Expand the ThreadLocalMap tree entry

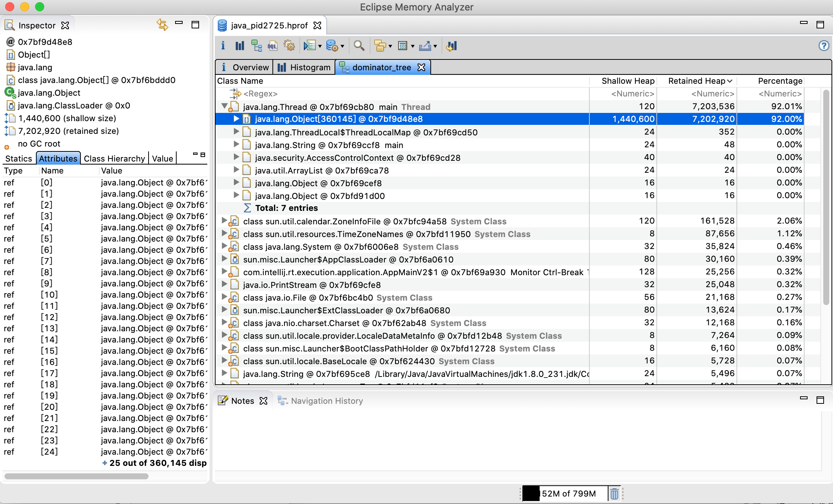[236, 132]
